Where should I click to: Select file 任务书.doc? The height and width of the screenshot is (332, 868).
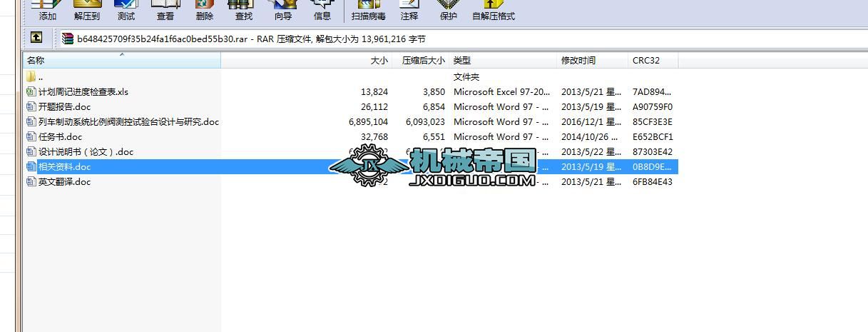pos(61,136)
